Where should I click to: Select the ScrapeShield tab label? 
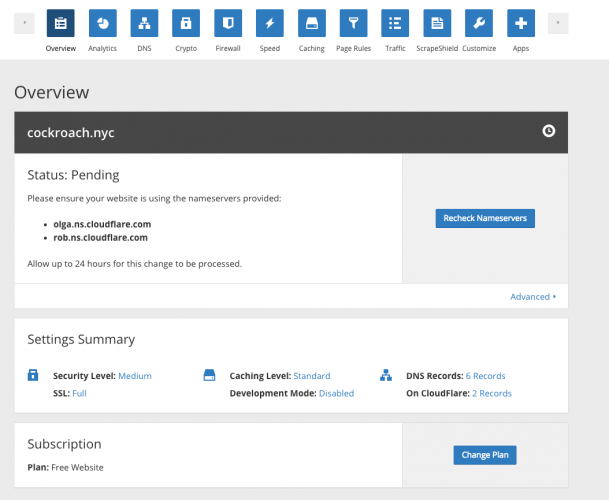(437, 49)
